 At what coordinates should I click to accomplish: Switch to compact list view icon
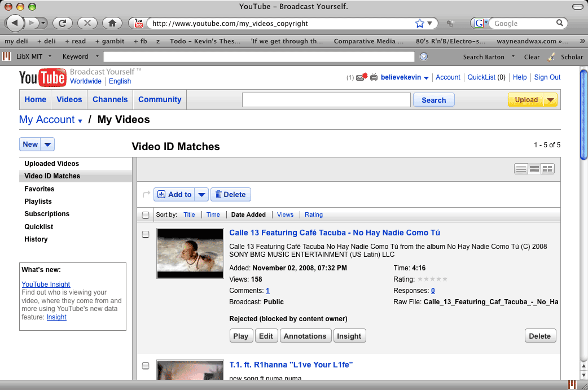[x=521, y=169]
